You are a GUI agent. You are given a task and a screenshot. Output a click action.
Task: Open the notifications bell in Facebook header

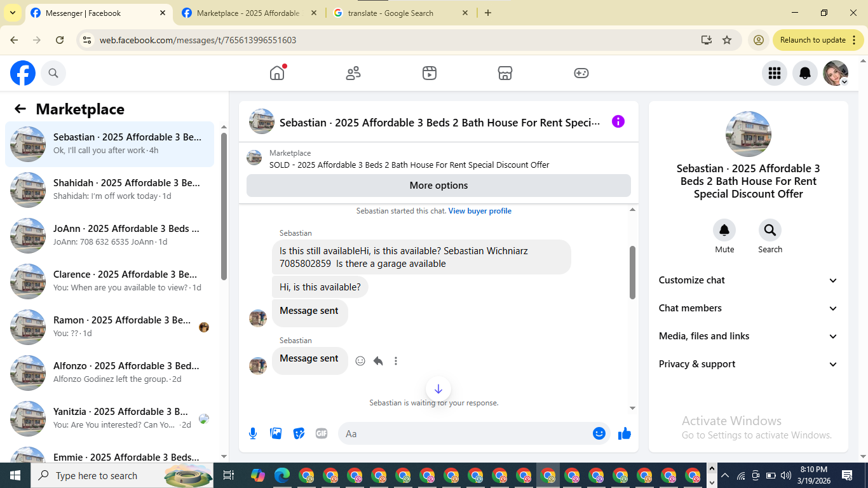pyautogui.click(x=804, y=73)
